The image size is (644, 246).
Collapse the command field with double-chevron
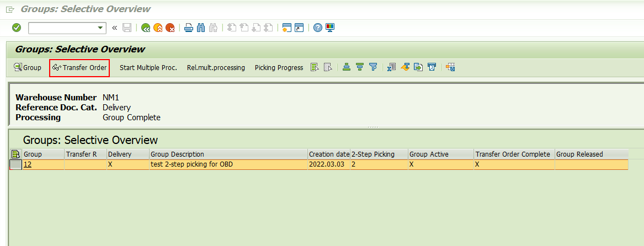[115, 28]
